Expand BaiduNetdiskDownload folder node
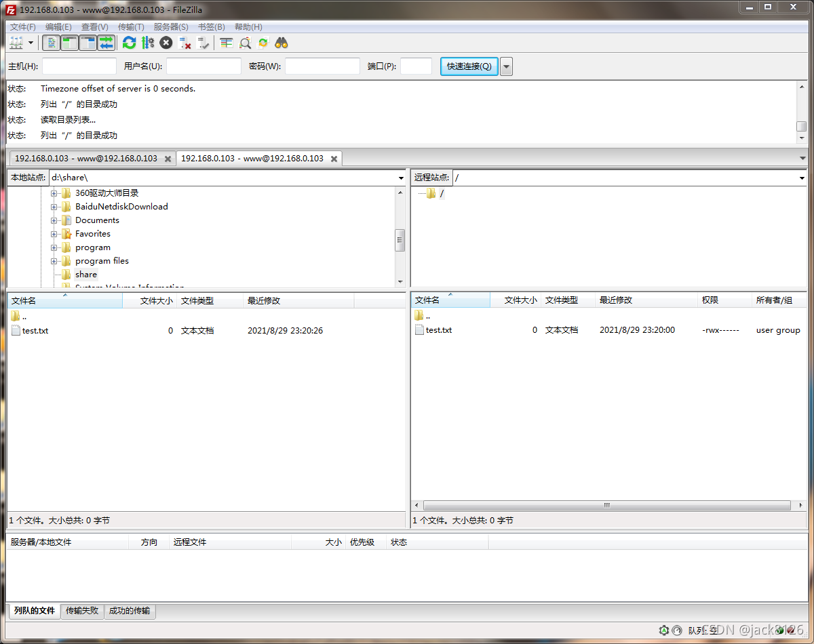This screenshot has width=814, height=644. pos(54,207)
